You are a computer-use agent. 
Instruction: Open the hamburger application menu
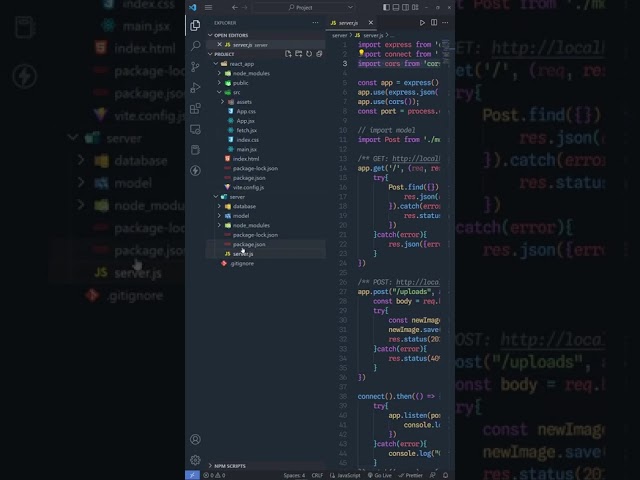click(x=208, y=7)
